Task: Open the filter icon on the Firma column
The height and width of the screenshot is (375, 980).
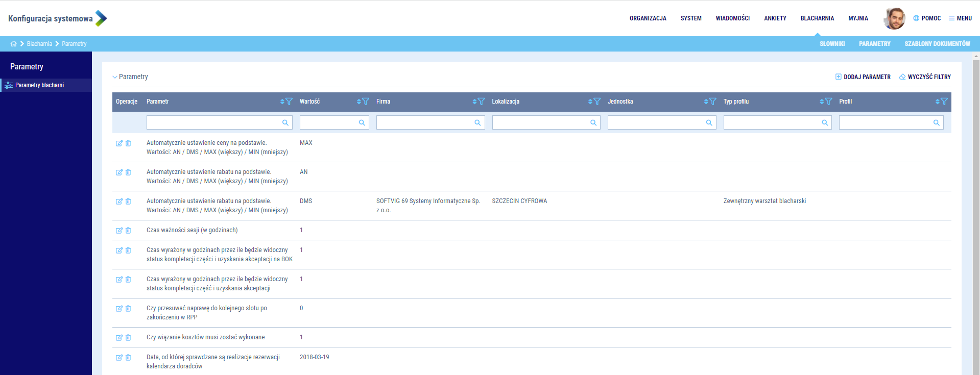Action: coord(481,102)
